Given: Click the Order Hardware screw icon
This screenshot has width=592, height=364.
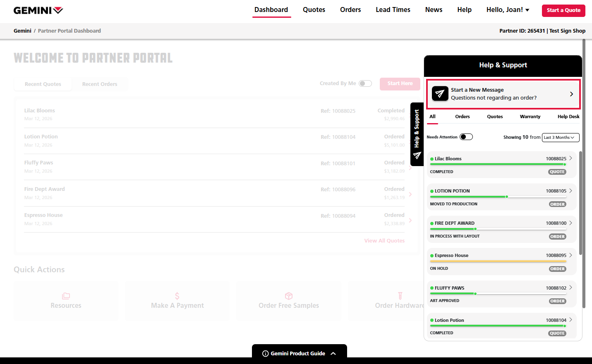Looking at the screenshot, I should [x=400, y=296].
